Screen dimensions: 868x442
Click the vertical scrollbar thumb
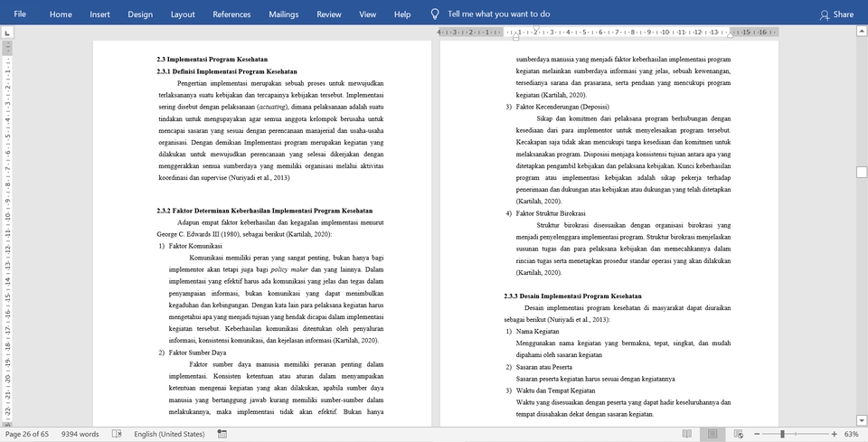(862, 172)
